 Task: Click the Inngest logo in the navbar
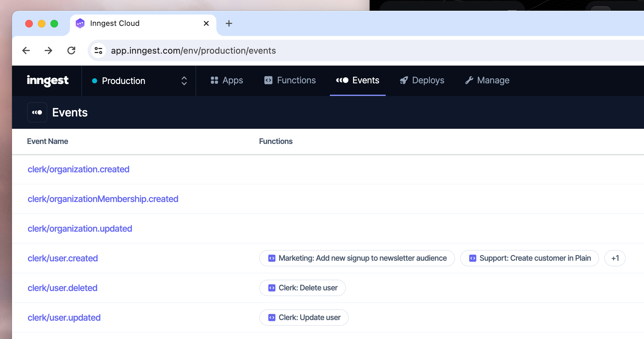coord(47,81)
